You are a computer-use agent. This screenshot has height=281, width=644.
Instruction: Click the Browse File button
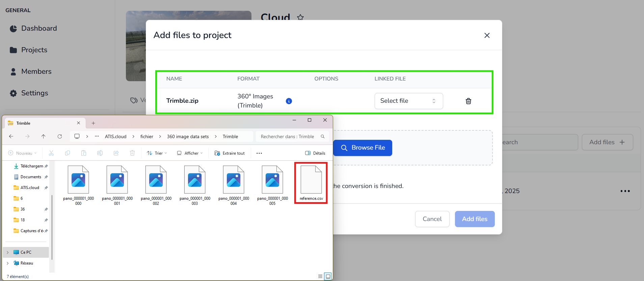(x=363, y=148)
